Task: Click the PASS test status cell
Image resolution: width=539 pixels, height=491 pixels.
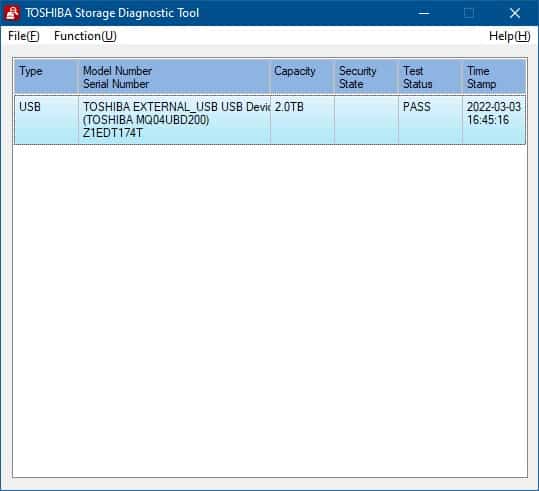Action: [430, 120]
